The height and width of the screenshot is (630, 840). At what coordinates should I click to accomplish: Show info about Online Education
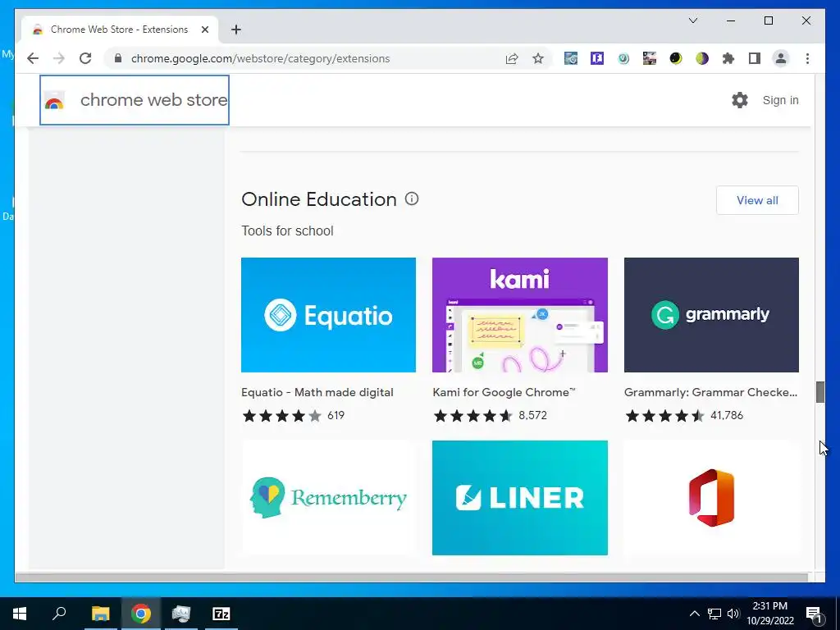click(412, 199)
